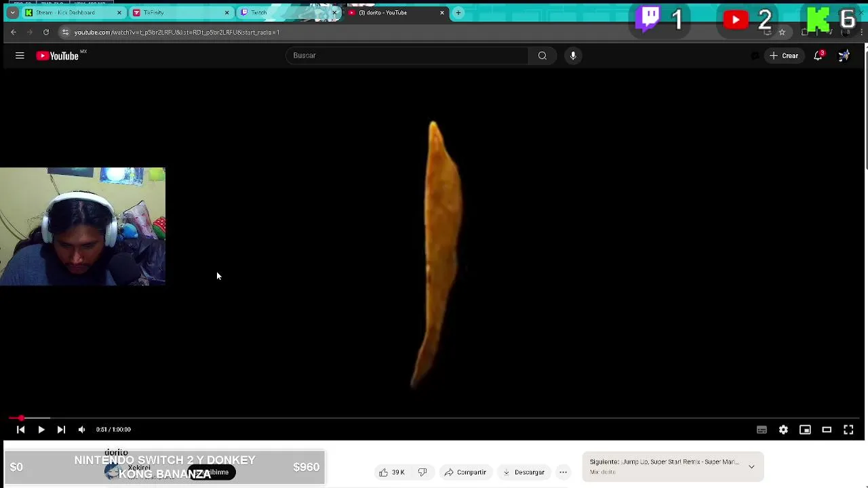Bookmark this page with star icon
The width and height of the screenshot is (868, 488).
tap(782, 32)
